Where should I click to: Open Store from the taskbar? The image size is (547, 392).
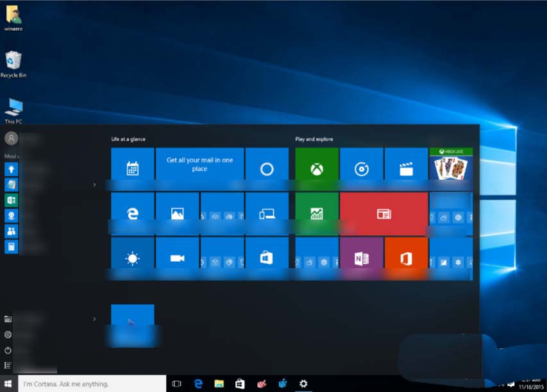tap(240, 384)
